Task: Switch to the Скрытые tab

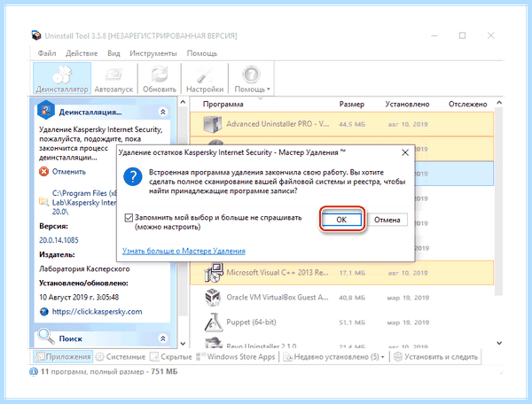Action: point(171,356)
